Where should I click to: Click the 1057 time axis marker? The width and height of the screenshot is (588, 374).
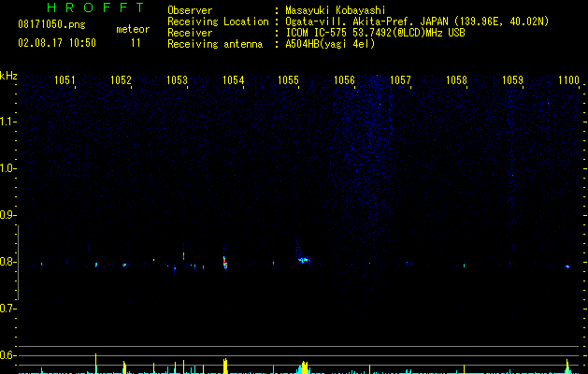(400, 80)
